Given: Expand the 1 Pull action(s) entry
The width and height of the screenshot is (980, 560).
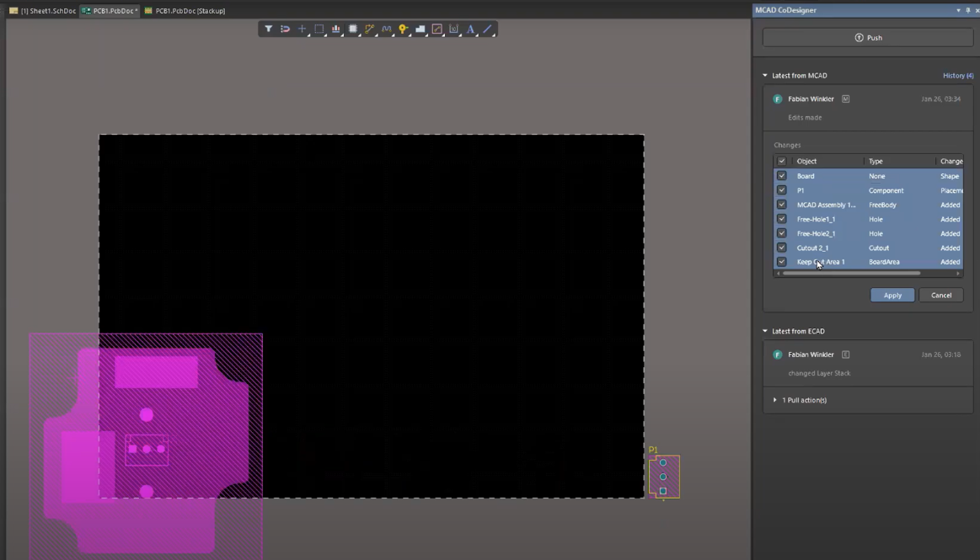Looking at the screenshot, I should [775, 400].
